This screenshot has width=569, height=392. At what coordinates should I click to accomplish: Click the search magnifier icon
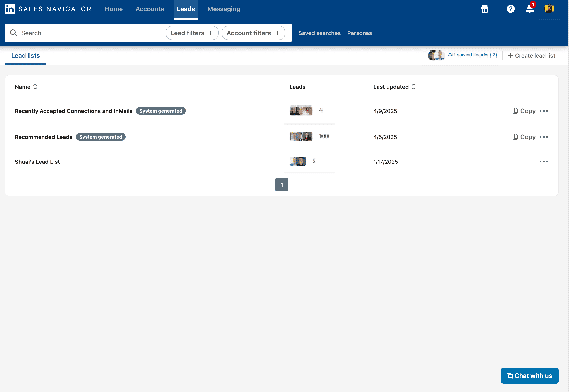coord(13,33)
